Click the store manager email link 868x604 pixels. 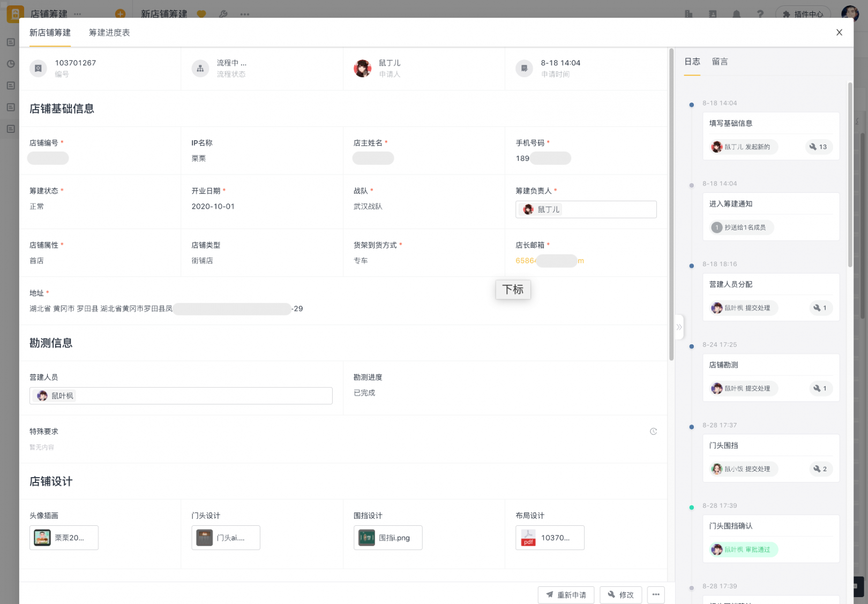click(x=549, y=261)
